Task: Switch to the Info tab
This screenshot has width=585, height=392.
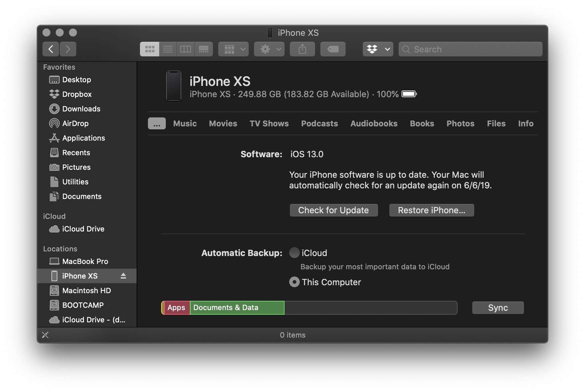Action: point(526,123)
